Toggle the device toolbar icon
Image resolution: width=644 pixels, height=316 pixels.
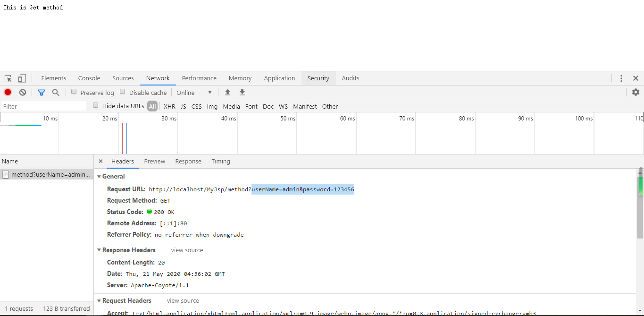click(x=22, y=78)
